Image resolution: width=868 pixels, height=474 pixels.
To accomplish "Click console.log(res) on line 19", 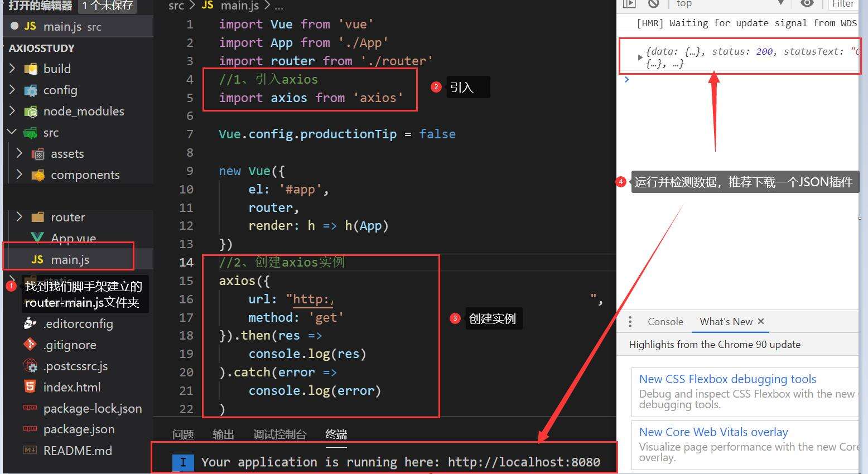I will (307, 354).
